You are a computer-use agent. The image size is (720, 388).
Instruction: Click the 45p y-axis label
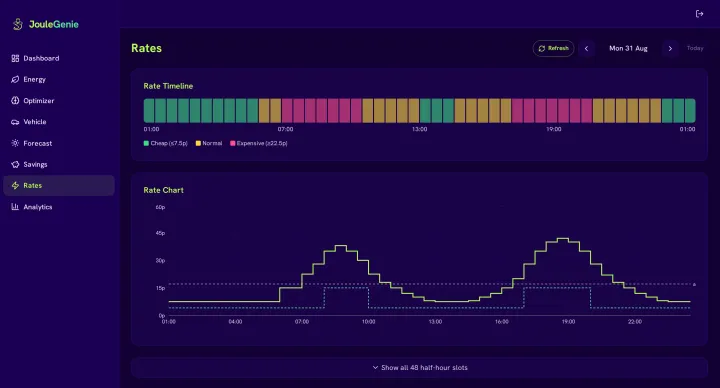click(x=160, y=233)
